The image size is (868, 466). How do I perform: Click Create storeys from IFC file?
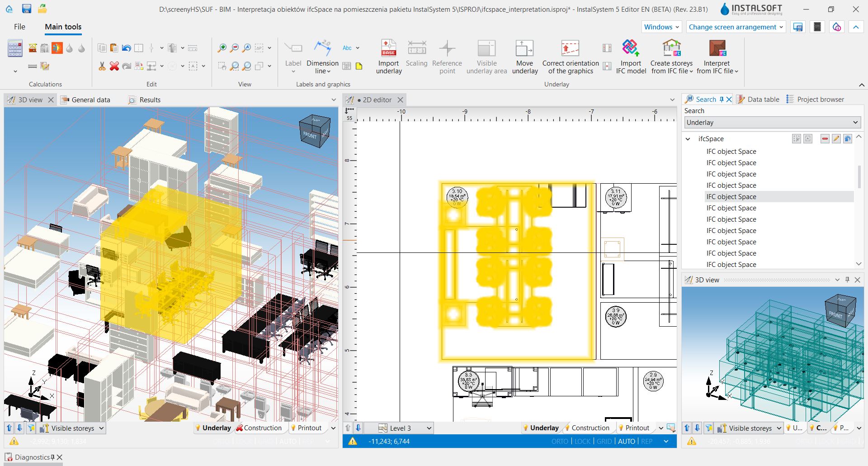(671, 57)
